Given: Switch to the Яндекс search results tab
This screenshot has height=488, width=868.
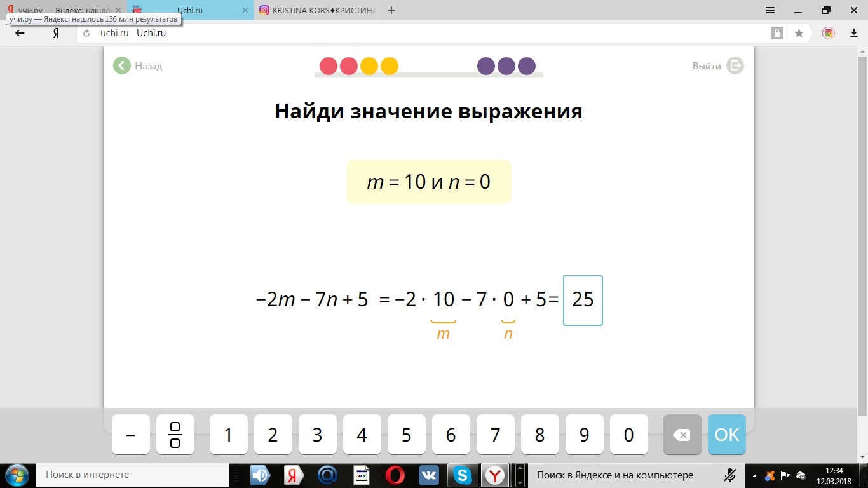Looking at the screenshot, I should pyautogui.click(x=64, y=10).
